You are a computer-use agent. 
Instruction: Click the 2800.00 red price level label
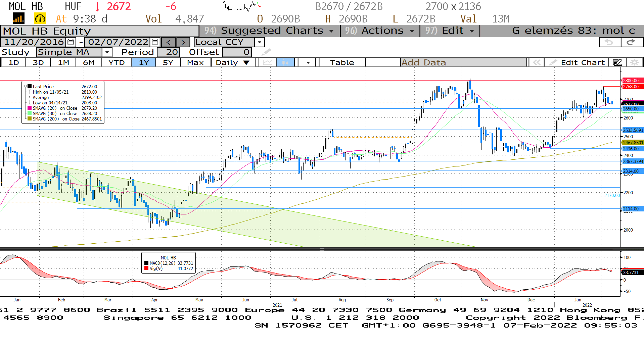pos(632,81)
